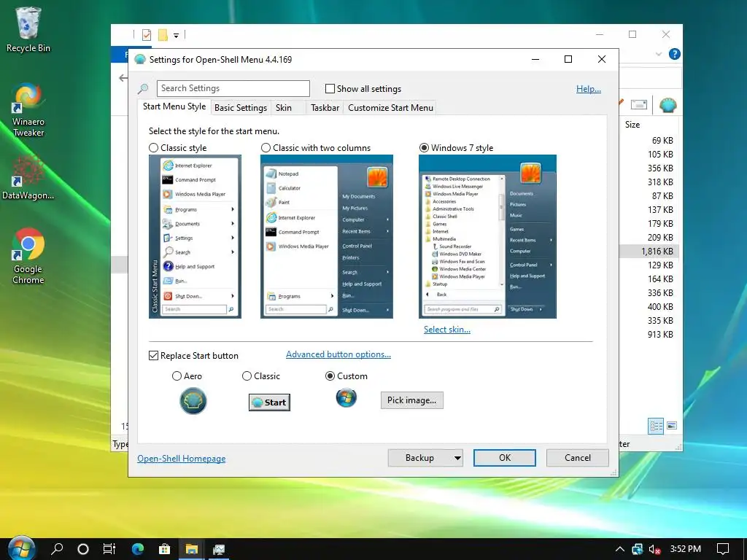This screenshot has height=560, width=747.
Task: Switch to Basic Settings tab
Action: pyautogui.click(x=241, y=108)
